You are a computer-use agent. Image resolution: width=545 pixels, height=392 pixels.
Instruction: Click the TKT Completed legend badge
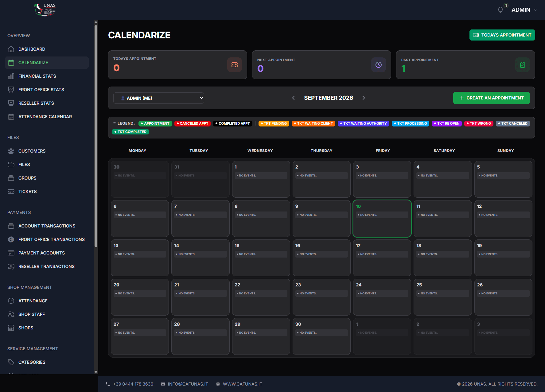click(x=130, y=132)
